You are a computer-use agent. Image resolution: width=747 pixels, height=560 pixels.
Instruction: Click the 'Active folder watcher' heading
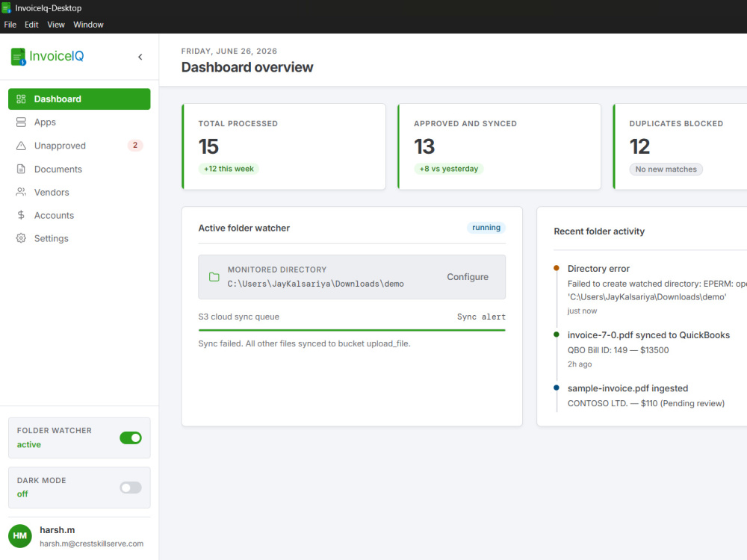(244, 228)
